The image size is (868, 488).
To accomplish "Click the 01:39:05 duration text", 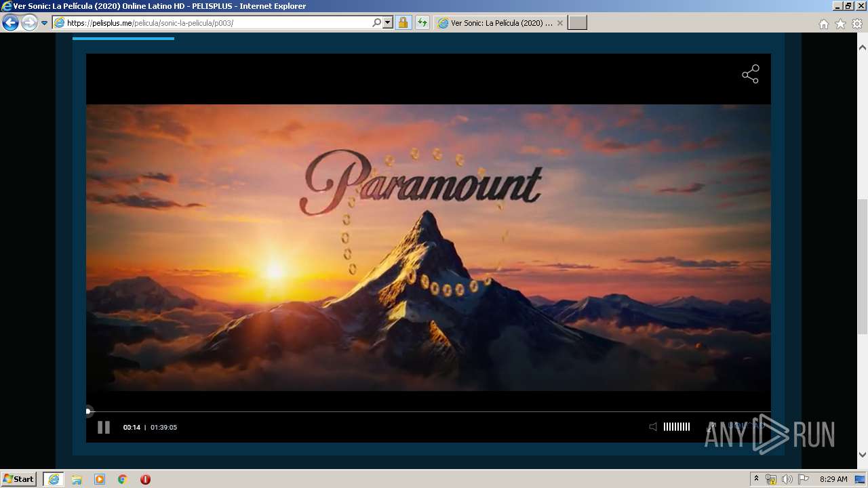I will click(163, 428).
